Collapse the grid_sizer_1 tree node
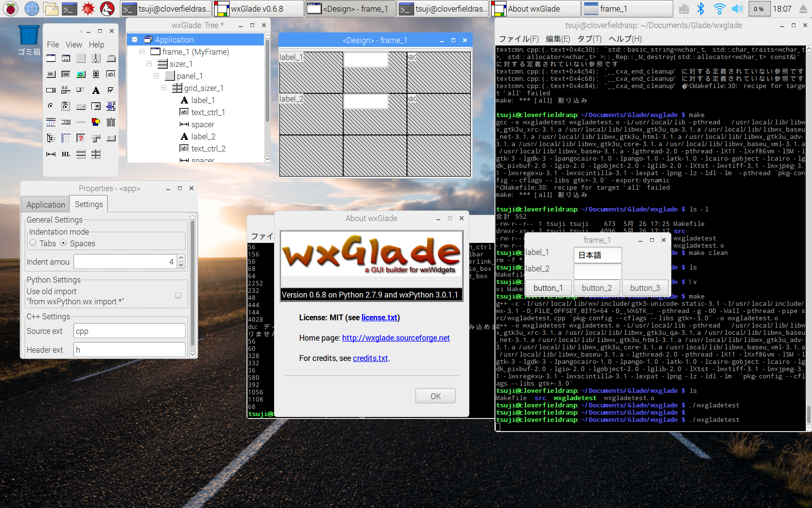Image resolution: width=812 pixels, height=508 pixels. 163,88
